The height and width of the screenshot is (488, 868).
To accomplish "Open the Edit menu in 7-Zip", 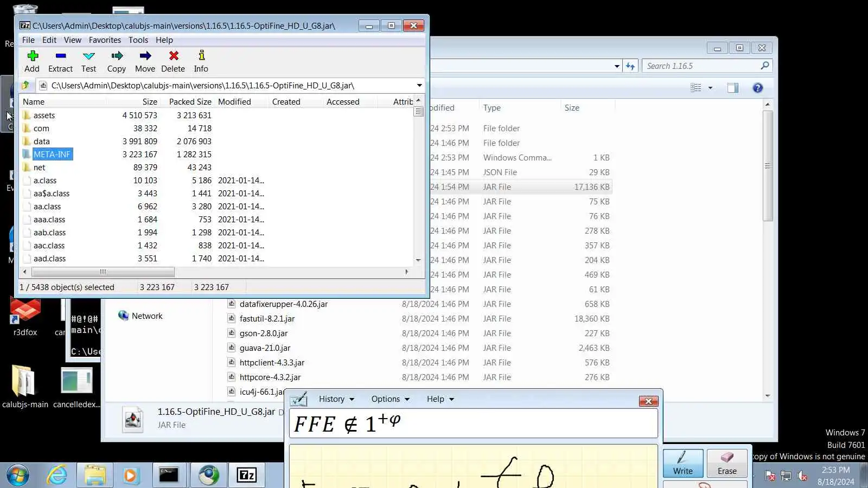I will tap(49, 40).
